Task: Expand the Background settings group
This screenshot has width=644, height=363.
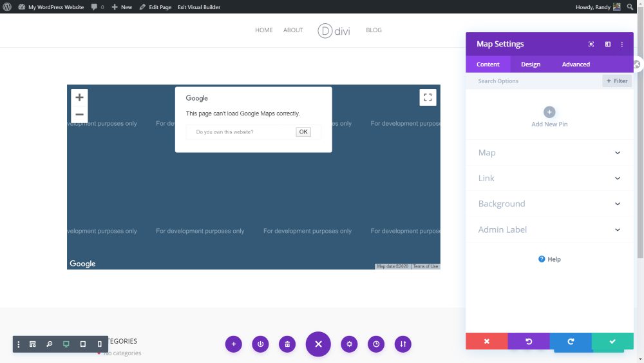Action: click(x=549, y=204)
